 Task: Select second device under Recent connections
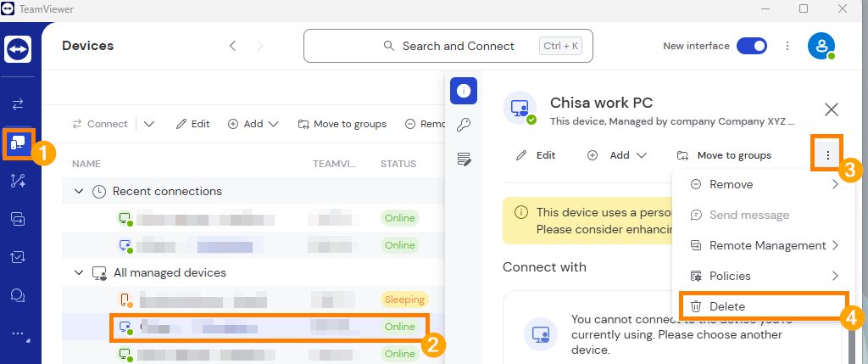(253, 245)
